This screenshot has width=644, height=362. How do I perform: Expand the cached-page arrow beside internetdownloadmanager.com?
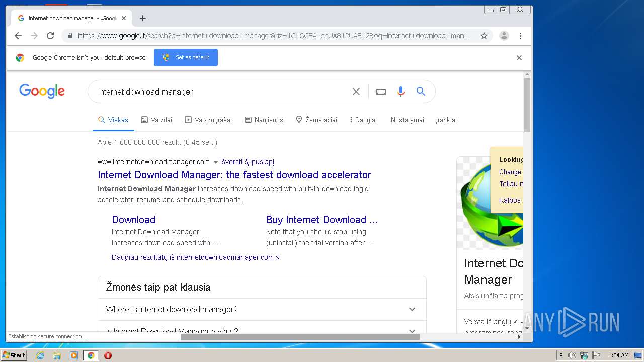click(x=216, y=162)
